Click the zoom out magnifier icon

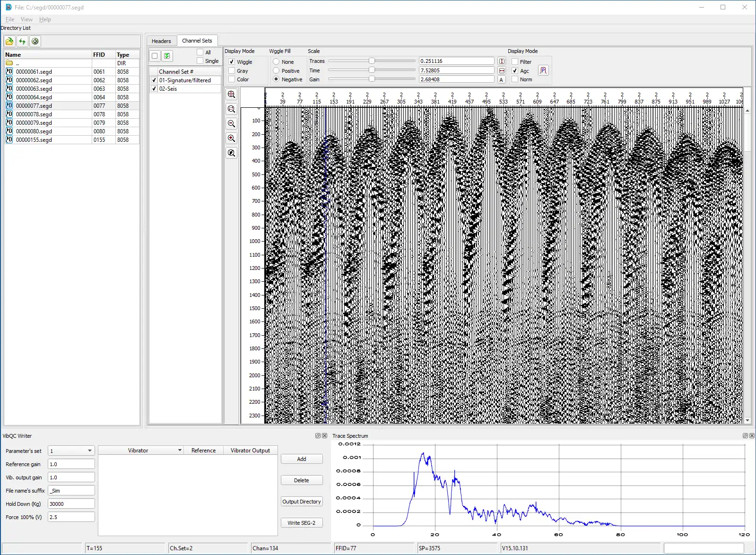click(x=231, y=124)
